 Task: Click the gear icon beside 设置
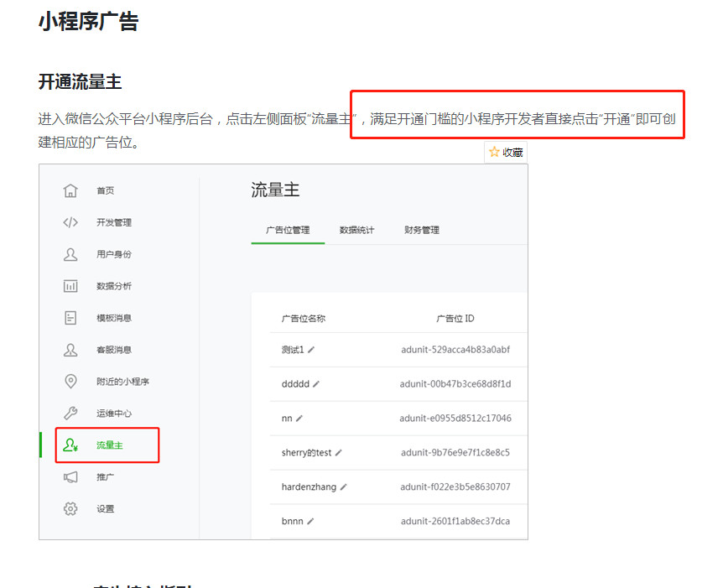pyautogui.click(x=70, y=508)
